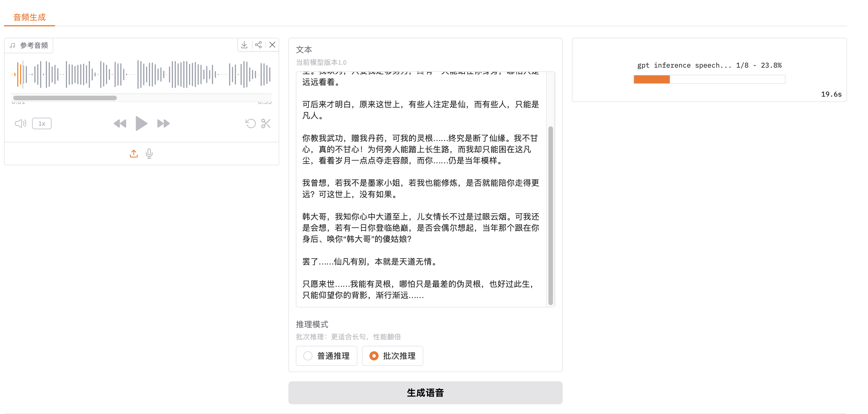Viewport: 868px width, 414px height.
Task: Click the waveform horizontal scrollbar
Action: click(x=65, y=98)
